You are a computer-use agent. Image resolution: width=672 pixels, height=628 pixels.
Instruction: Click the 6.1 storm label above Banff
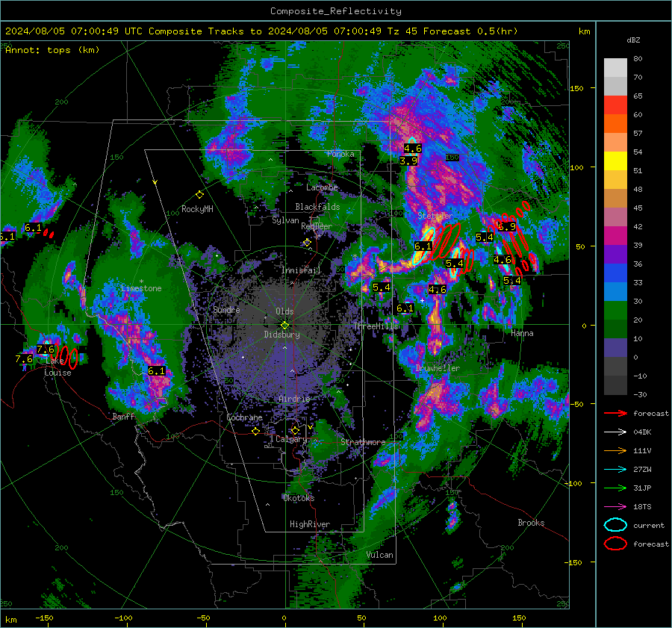coord(157,371)
